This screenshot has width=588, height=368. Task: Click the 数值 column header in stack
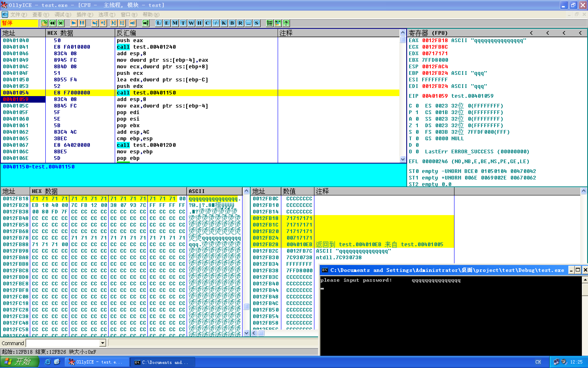point(298,191)
